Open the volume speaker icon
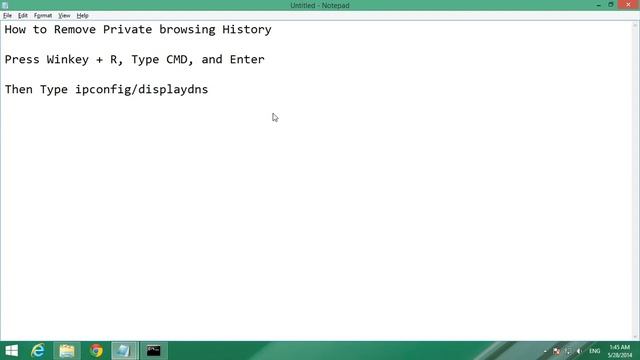Image resolution: width=640 pixels, height=360 pixels. tap(579, 351)
